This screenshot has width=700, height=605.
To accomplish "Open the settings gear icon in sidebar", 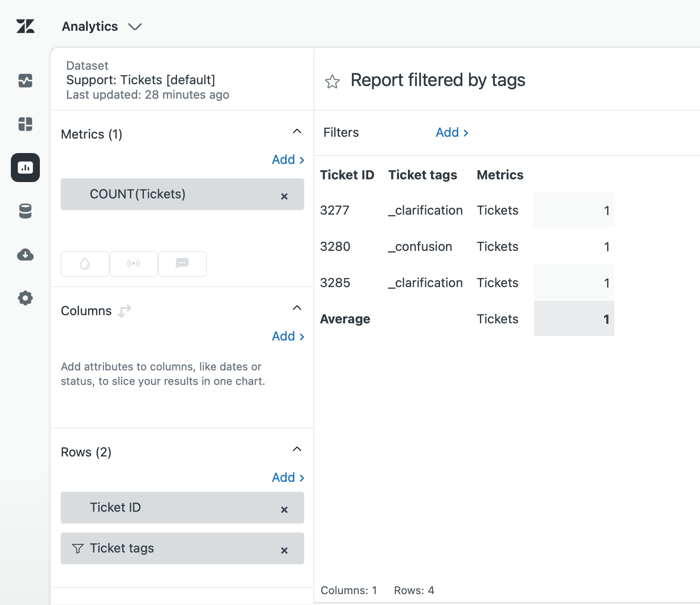I will tap(25, 298).
